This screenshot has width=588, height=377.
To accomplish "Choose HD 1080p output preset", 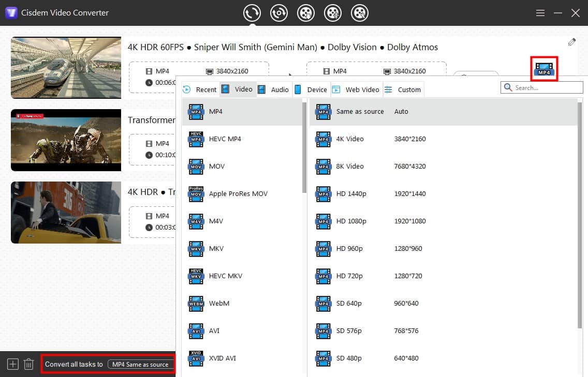I will [362, 221].
